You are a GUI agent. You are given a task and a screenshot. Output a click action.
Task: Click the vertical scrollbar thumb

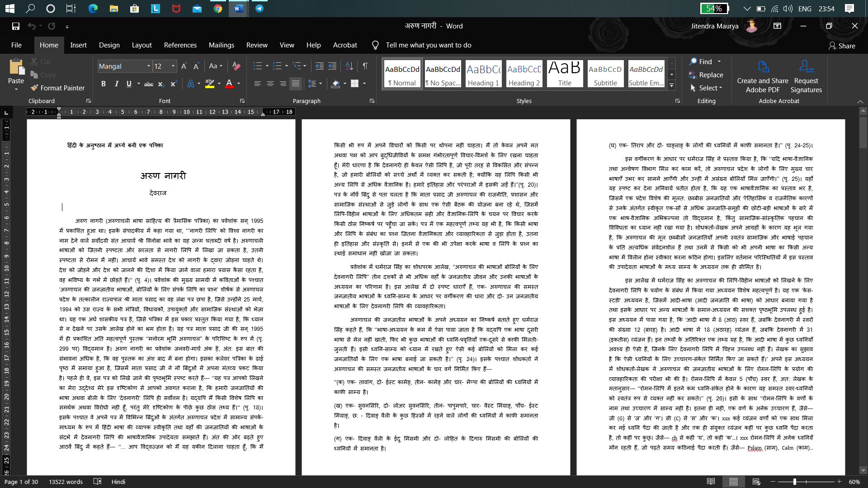point(863,132)
